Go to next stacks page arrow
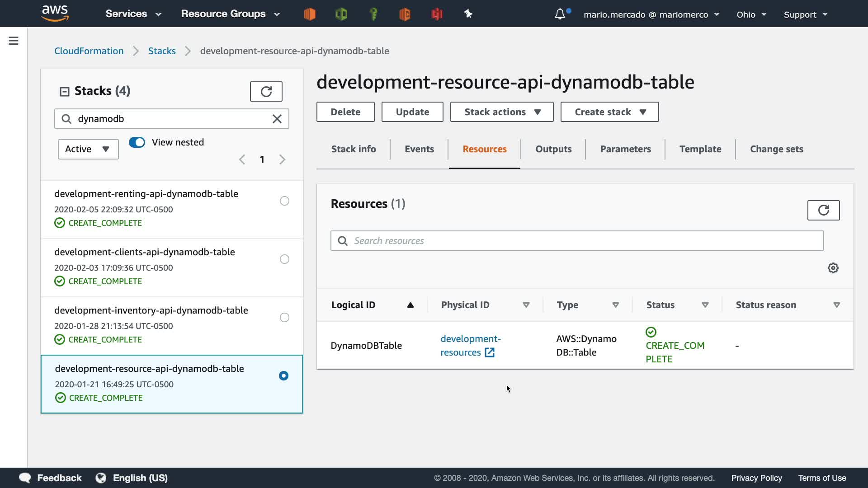 coord(283,160)
